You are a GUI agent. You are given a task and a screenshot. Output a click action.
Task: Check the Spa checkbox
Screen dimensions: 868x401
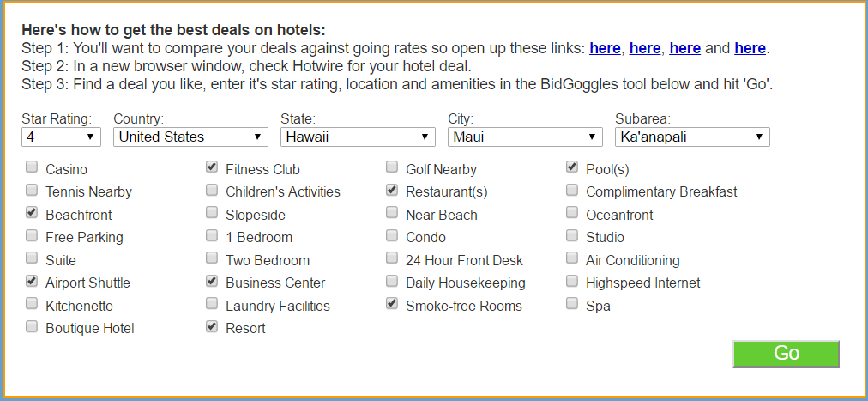pos(572,304)
